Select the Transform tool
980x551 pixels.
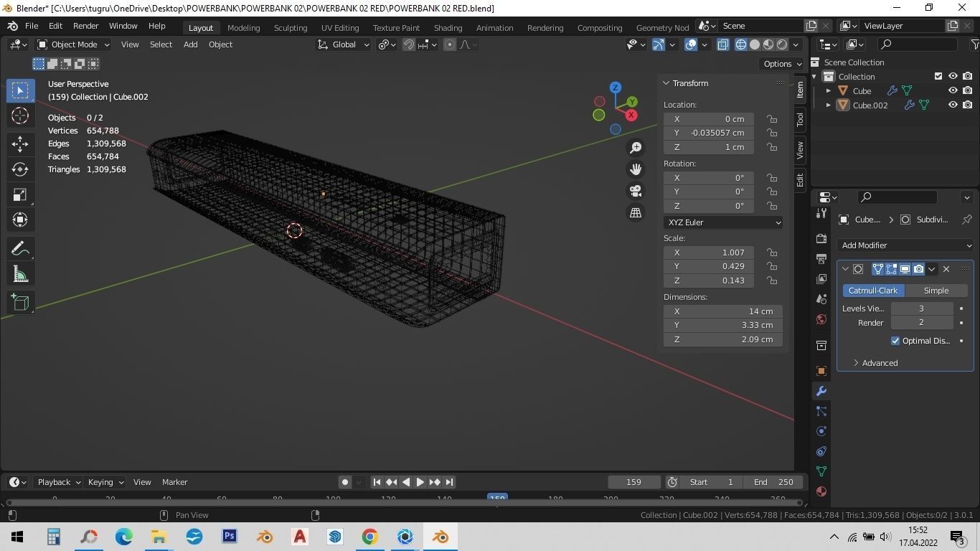coord(20,220)
